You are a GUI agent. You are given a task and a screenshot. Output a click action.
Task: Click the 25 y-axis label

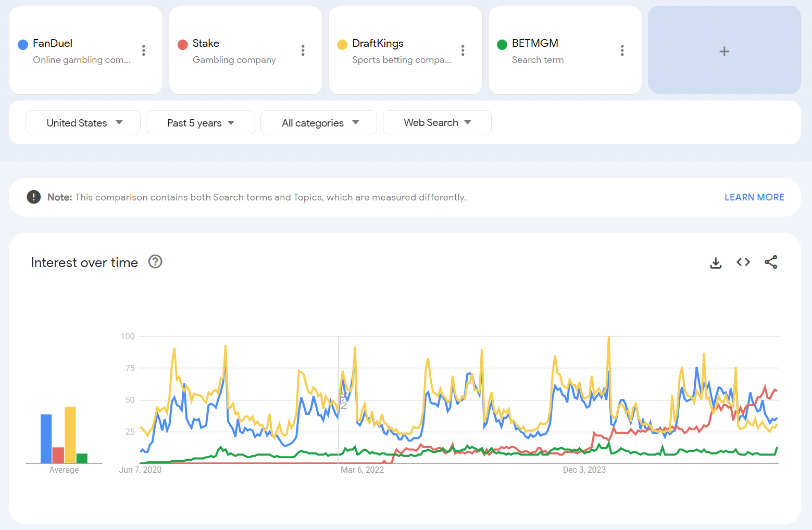[x=130, y=432]
